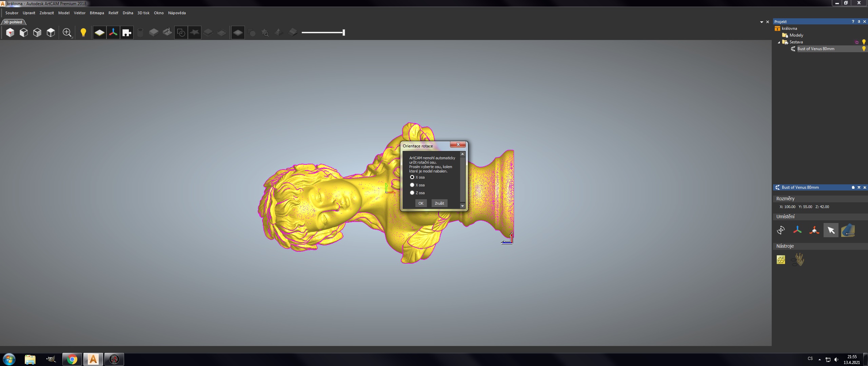Click the Zrušit cancel button
Viewport: 868px width, 366px height.
point(439,203)
